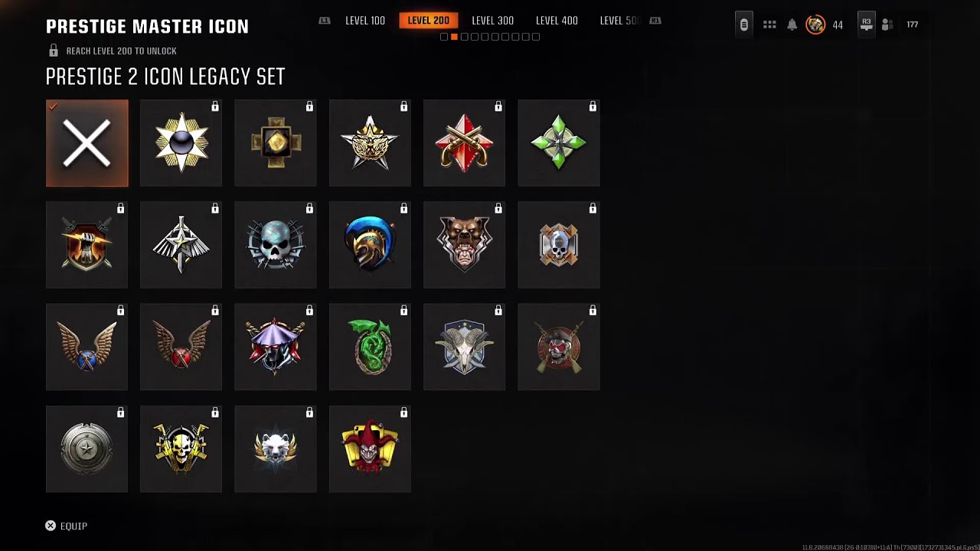Go to the Level 400 tab

tap(557, 21)
